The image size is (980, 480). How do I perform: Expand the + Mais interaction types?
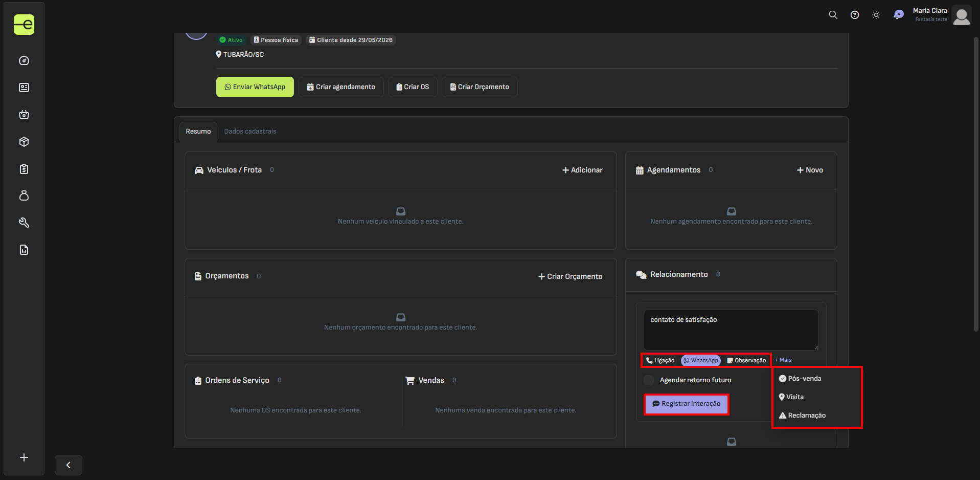[x=783, y=360]
